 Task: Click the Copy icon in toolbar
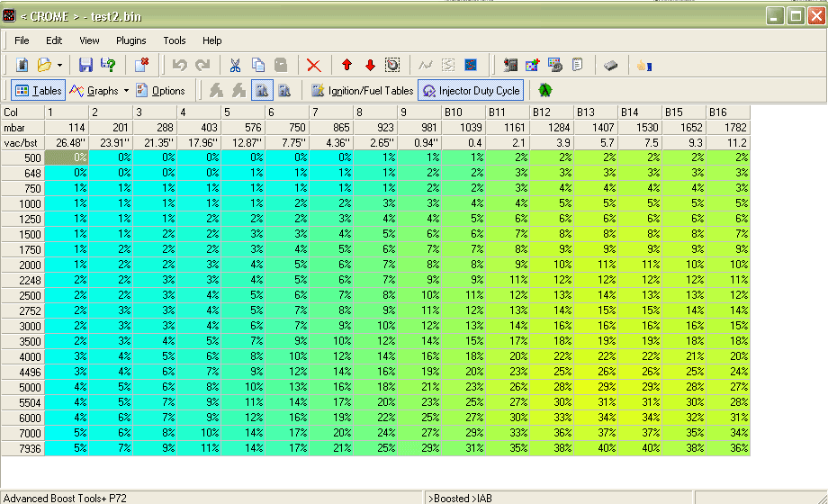258,65
